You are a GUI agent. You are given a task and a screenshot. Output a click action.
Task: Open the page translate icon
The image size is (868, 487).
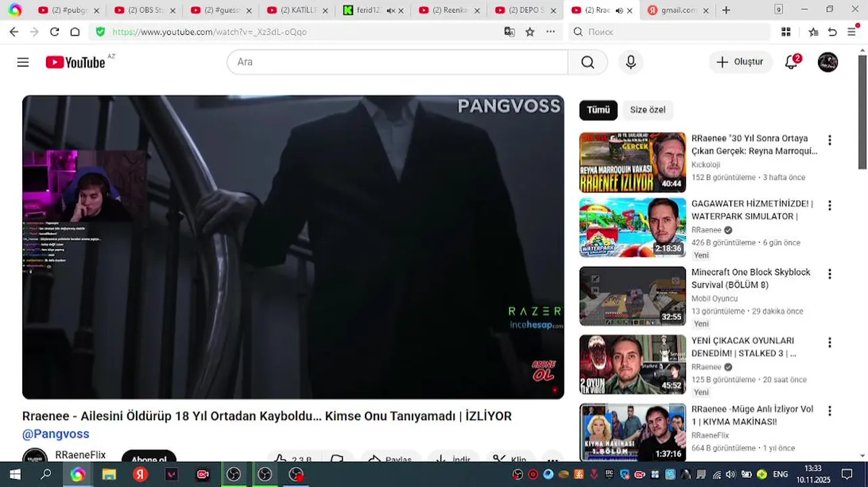[510, 32]
